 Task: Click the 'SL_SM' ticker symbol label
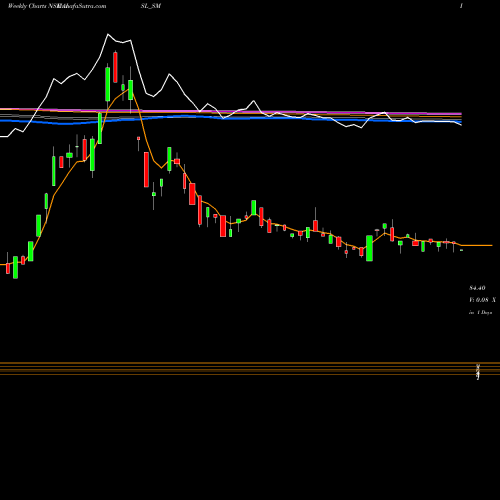(x=151, y=6)
